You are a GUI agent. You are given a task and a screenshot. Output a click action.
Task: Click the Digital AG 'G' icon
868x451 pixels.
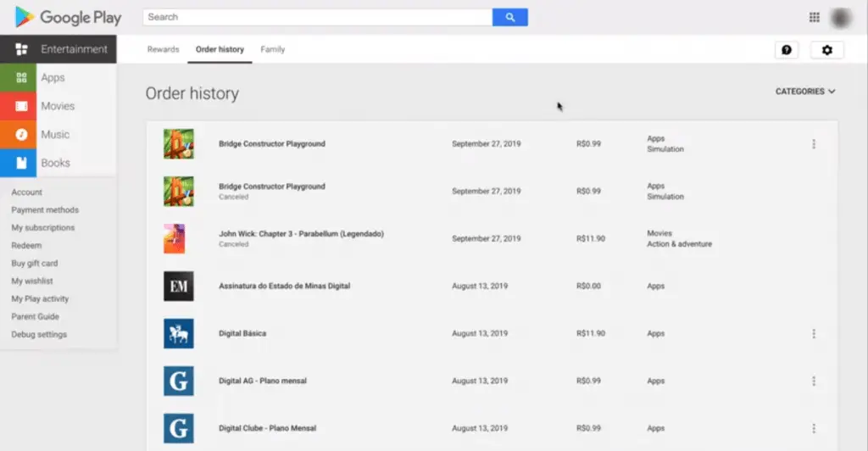pyautogui.click(x=178, y=381)
